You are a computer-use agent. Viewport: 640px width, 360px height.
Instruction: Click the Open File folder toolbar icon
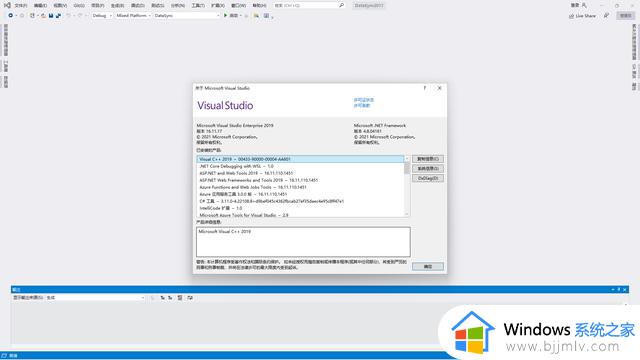[43, 16]
